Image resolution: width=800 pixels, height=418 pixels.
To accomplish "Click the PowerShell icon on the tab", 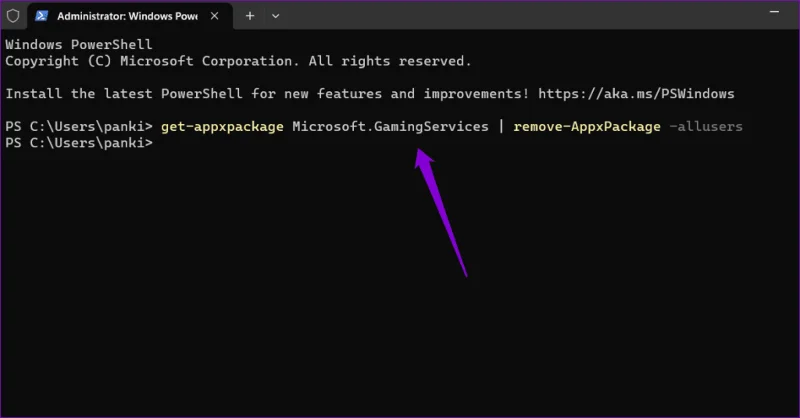I will 42,16.
